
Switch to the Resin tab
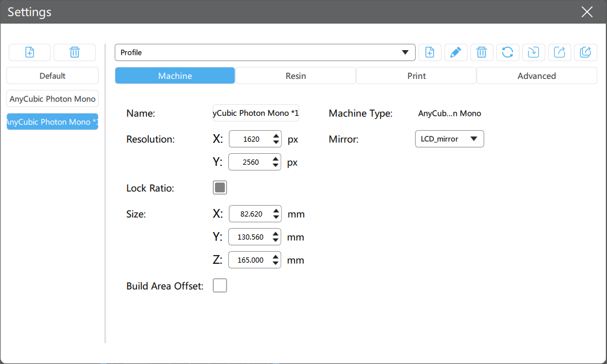pos(295,75)
